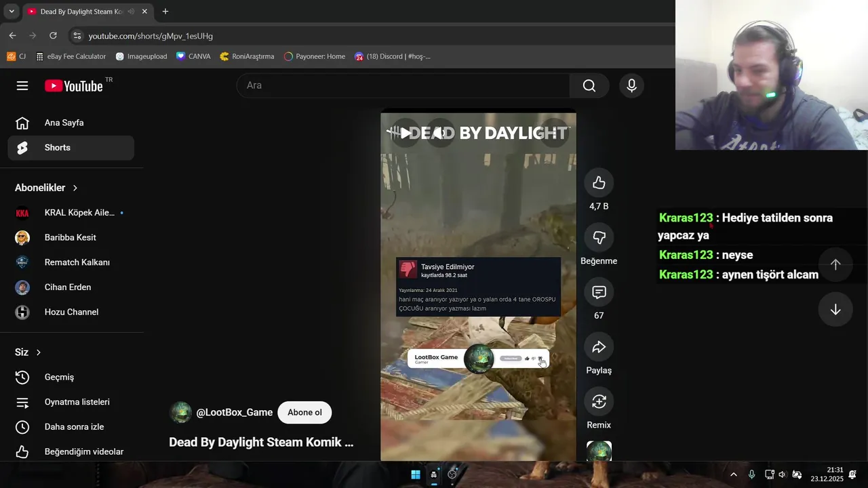
Task: Click the microphone icon in system tray
Action: pyautogui.click(x=751, y=474)
